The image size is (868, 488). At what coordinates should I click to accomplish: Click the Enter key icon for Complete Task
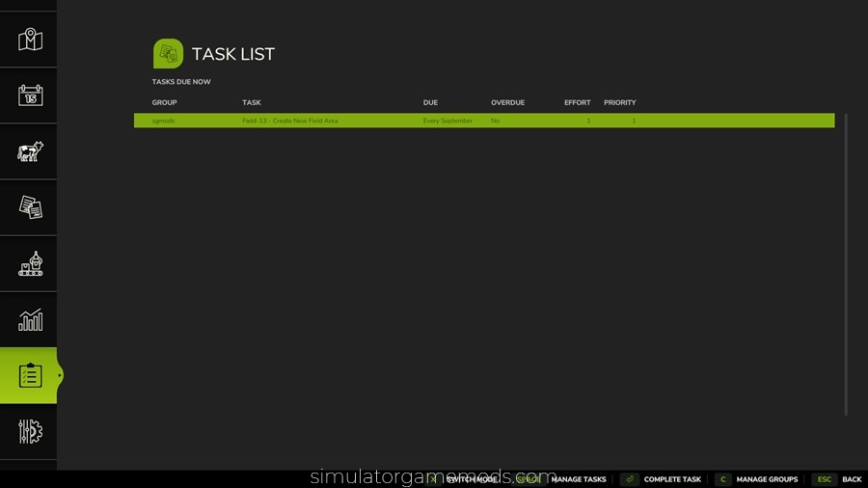click(630, 479)
